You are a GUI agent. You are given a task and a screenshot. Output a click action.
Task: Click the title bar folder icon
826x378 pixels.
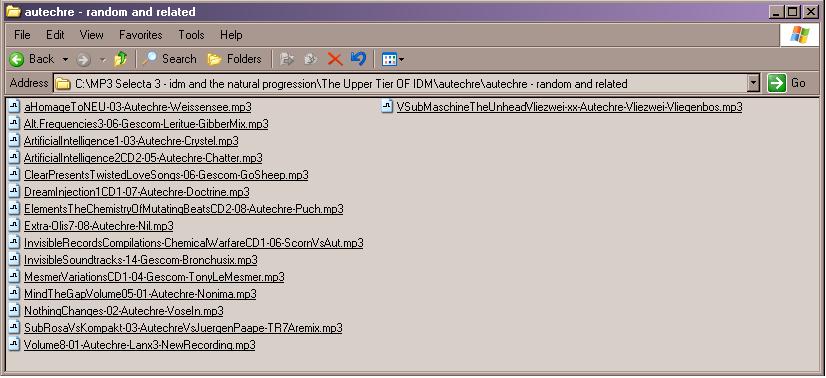[x=13, y=11]
